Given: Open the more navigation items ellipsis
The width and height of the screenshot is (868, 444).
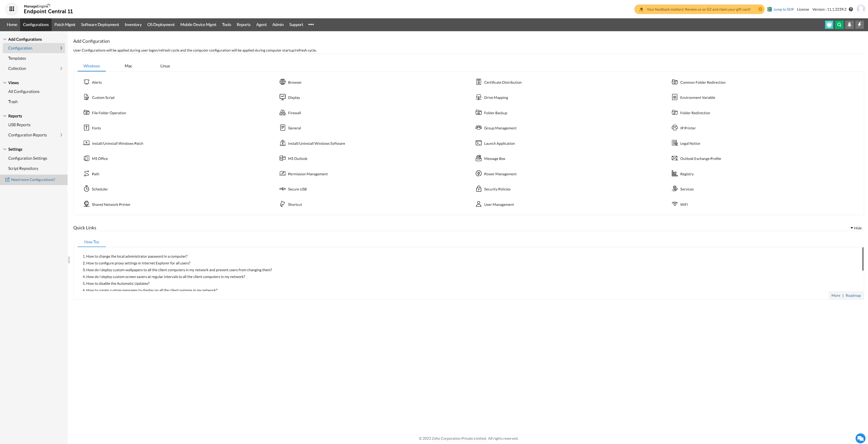Looking at the screenshot, I should tap(311, 25).
